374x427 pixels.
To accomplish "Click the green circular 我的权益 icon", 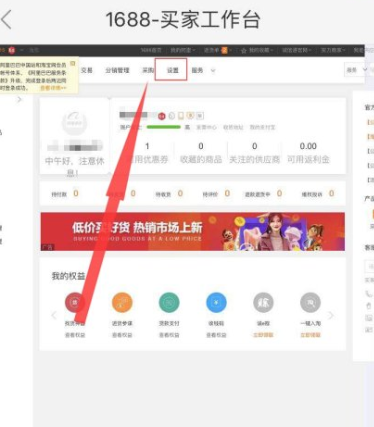I will [169, 302].
